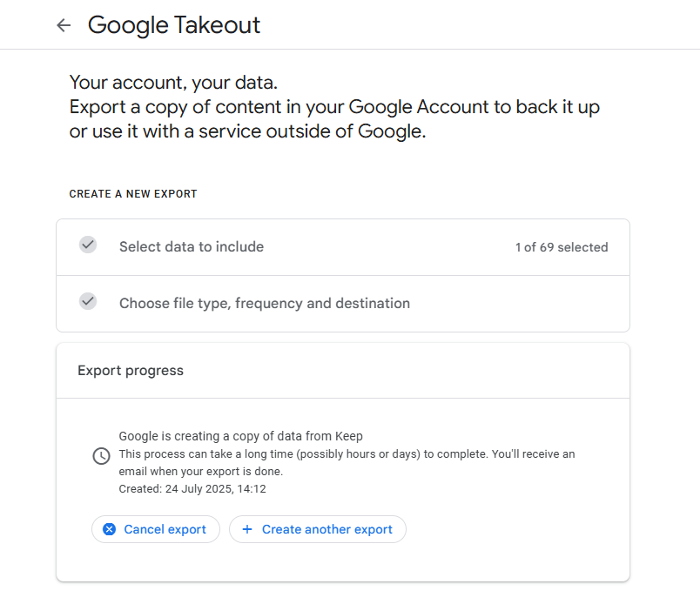This screenshot has width=700, height=611.
Task: Open the 1 of 69 selected summary
Action: (562, 247)
